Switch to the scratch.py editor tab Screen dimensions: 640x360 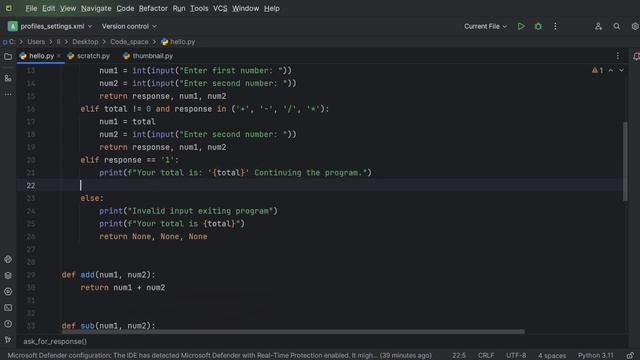pyautogui.click(x=89, y=56)
